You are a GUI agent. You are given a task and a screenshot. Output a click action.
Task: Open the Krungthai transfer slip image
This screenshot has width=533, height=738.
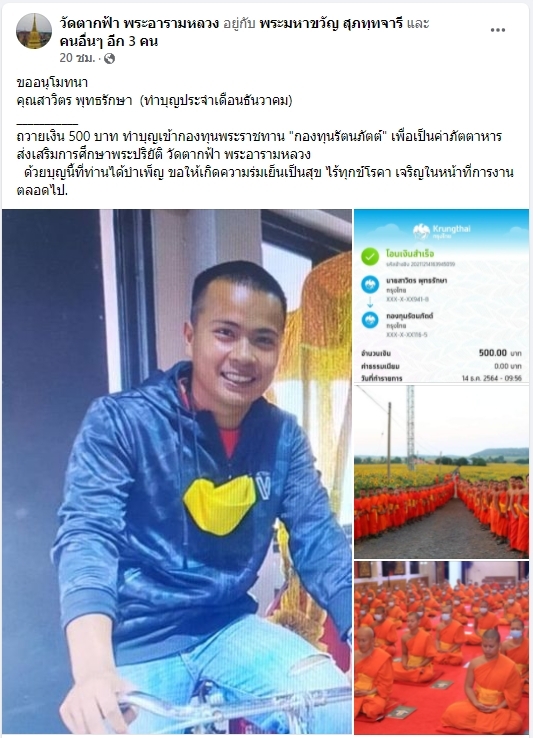pyautogui.click(x=442, y=296)
